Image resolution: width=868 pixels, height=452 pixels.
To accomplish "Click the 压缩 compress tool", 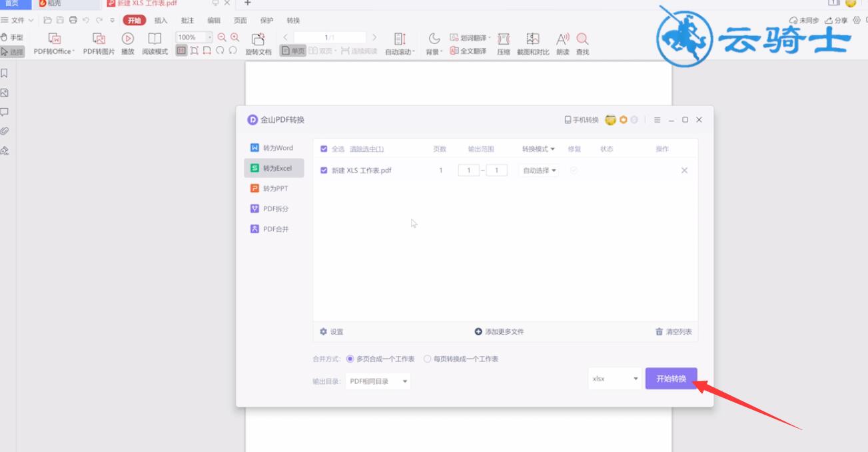I will tap(504, 44).
